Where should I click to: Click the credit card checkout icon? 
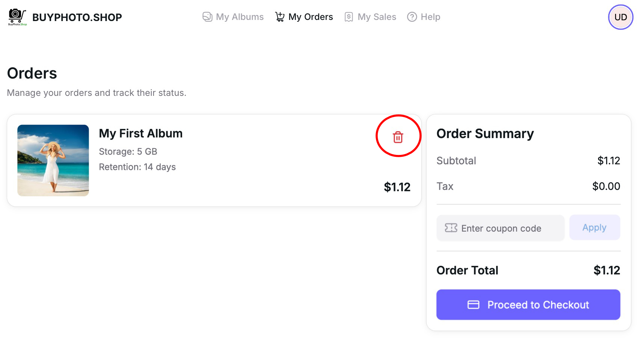click(473, 305)
